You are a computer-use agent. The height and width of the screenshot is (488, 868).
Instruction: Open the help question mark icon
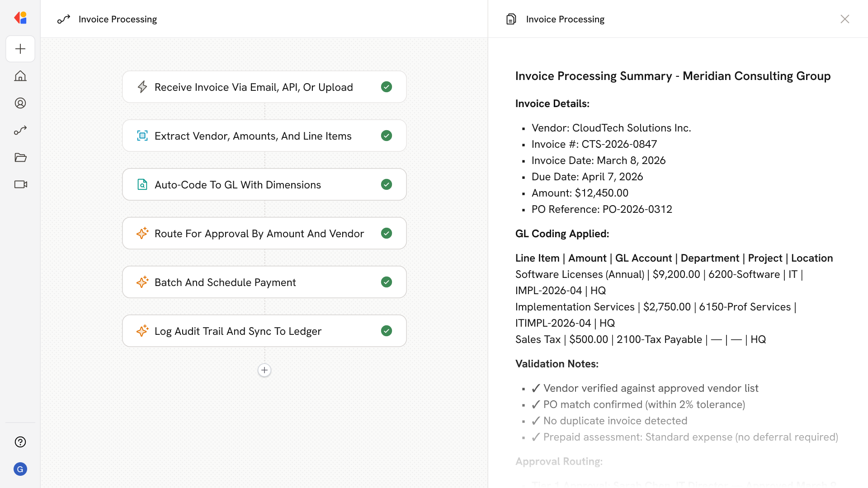20,442
